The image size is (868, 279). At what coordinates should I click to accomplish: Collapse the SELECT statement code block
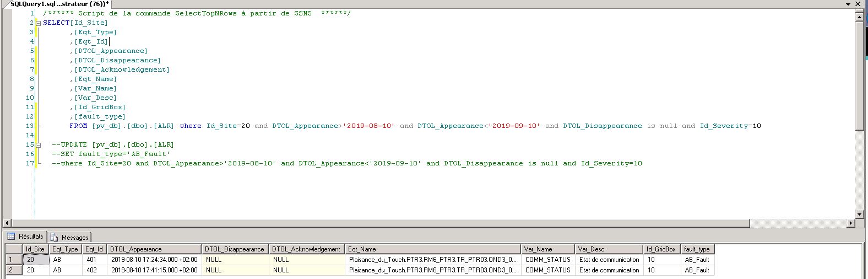pos(38,23)
